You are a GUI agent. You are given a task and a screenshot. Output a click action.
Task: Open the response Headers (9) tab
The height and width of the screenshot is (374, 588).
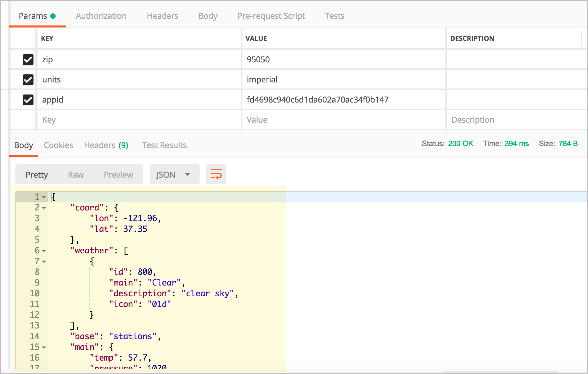click(x=106, y=145)
